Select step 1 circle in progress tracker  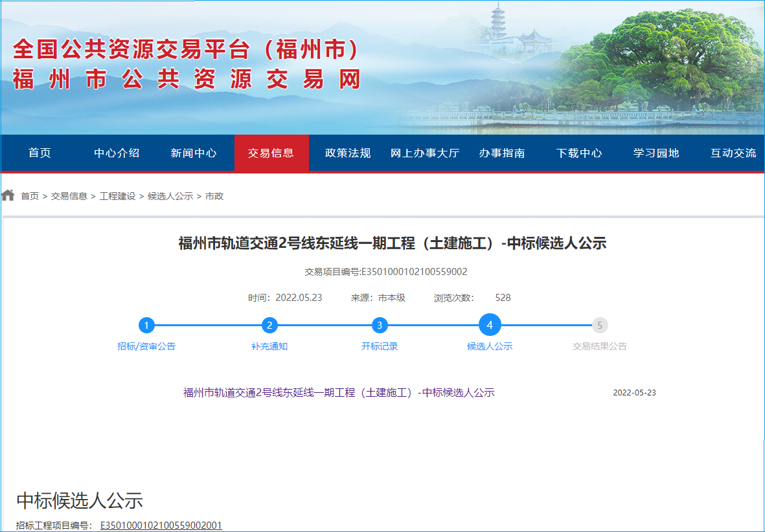(x=147, y=326)
